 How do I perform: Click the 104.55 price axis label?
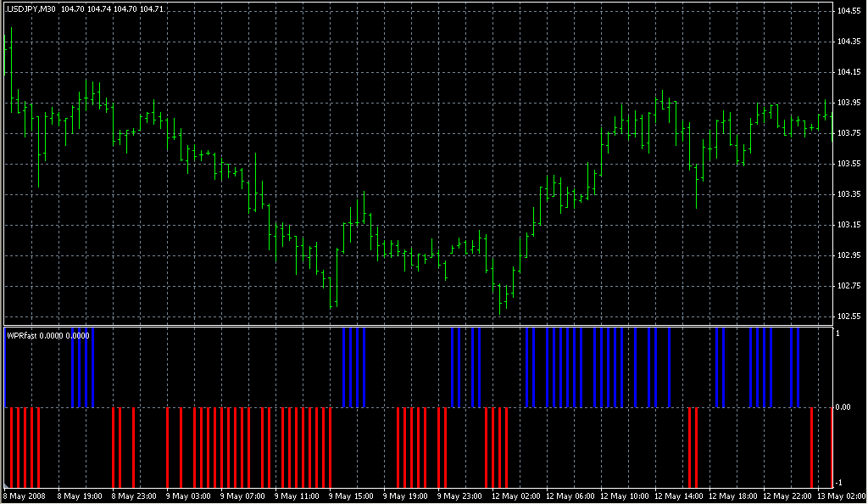849,11
